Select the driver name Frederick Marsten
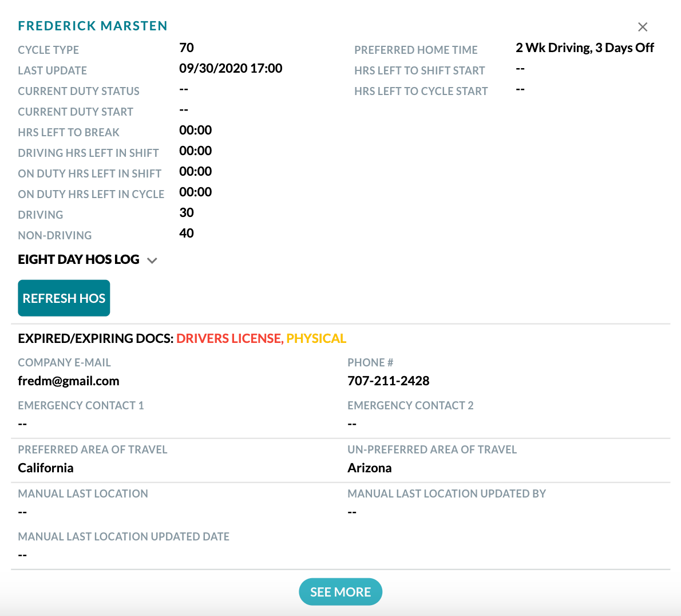681x616 pixels. point(93,25)
